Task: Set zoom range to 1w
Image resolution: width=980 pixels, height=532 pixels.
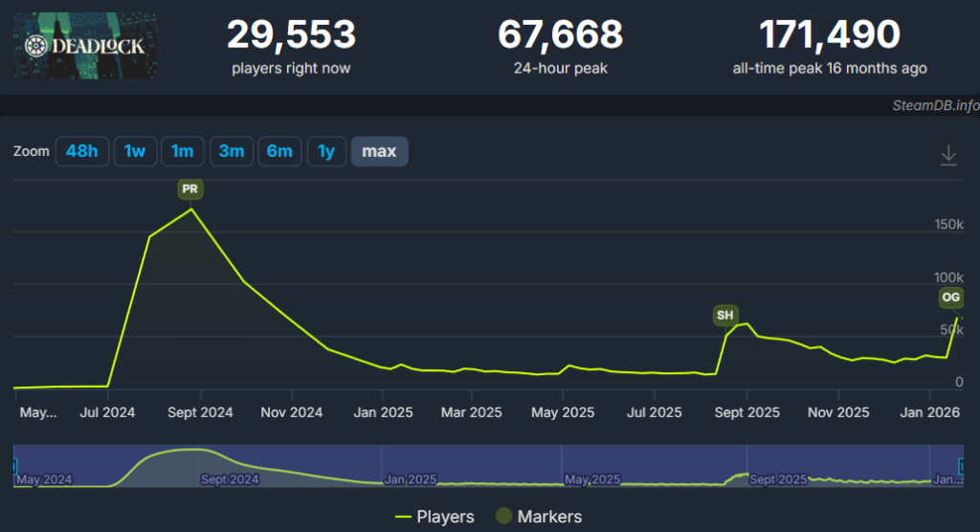Action: pos(135,151)
